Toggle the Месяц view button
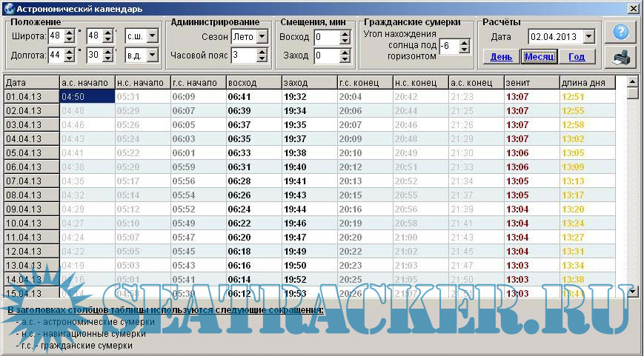 [539, 57]
